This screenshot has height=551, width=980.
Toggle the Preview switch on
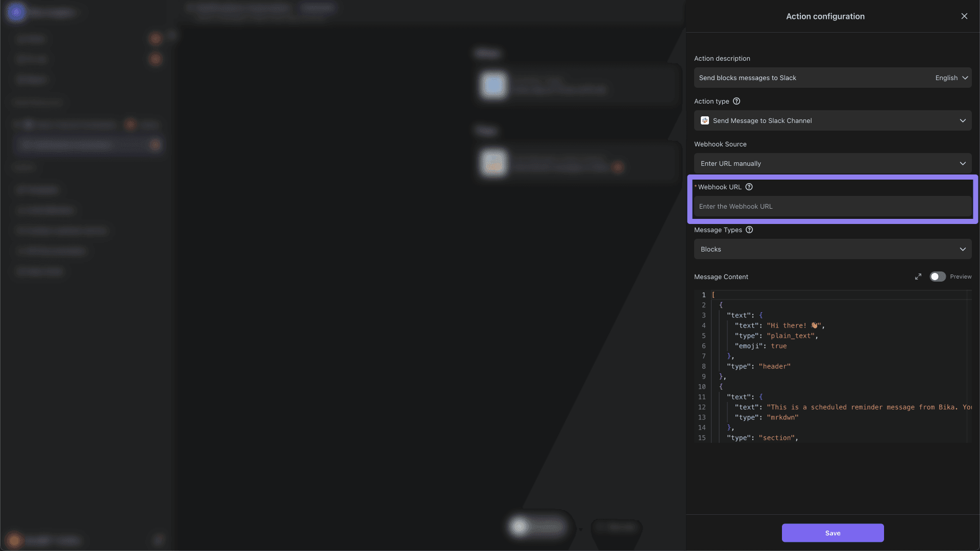pos(937,277)
